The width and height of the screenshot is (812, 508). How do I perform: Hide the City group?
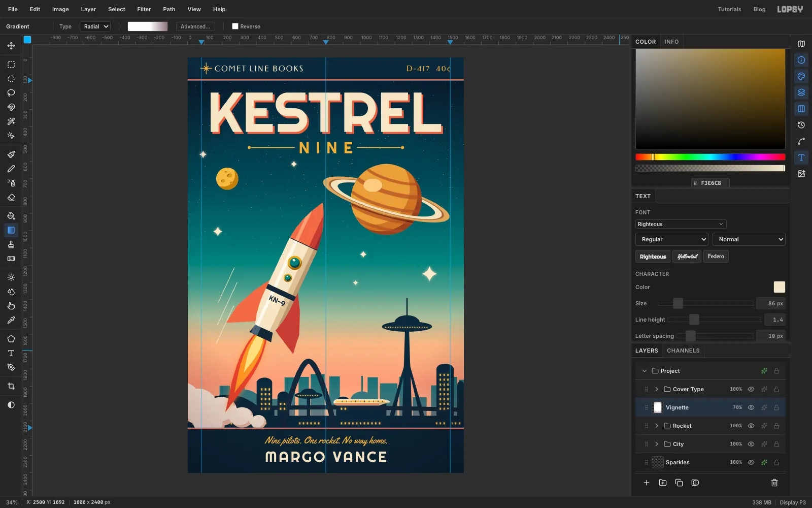click(751, 444)
